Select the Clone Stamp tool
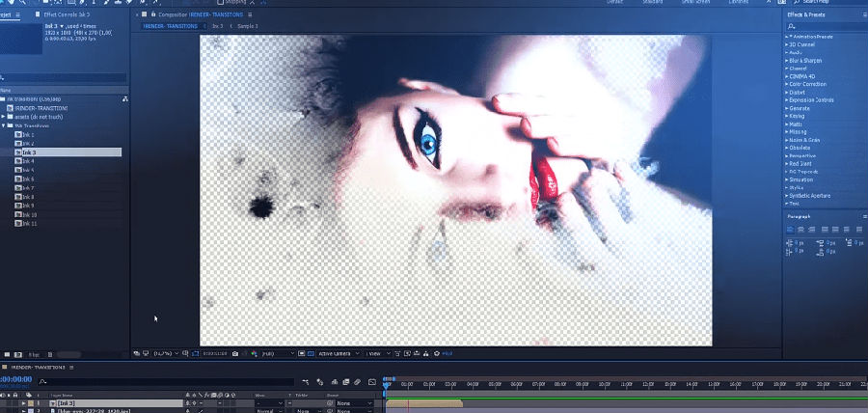 (118, 2)
